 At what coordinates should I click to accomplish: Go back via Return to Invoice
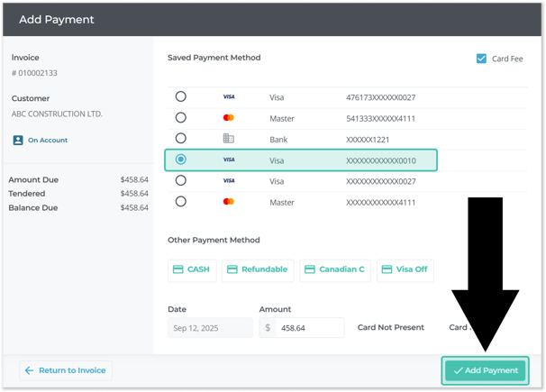65,370
